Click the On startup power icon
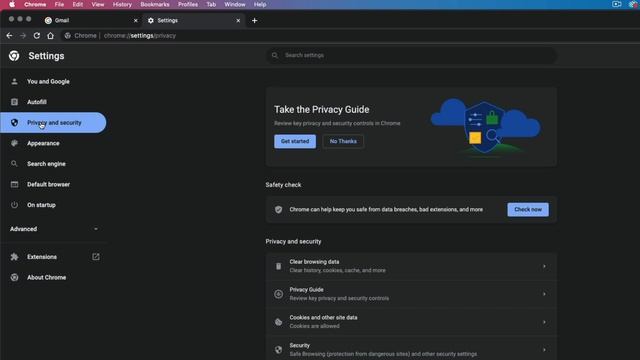 (x=14, y=205)
